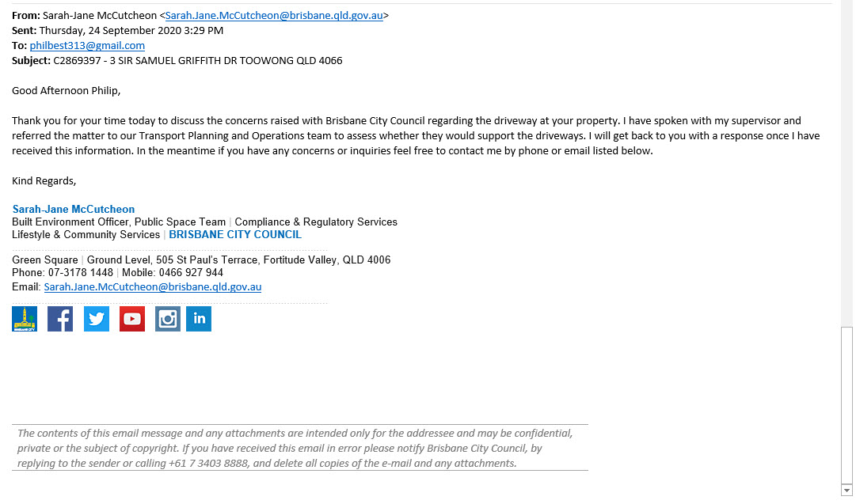Click the Good Afternoon Philip greeting
This screenshot has height=504, width=856.
pyautogui.click(x=66, y=90)
